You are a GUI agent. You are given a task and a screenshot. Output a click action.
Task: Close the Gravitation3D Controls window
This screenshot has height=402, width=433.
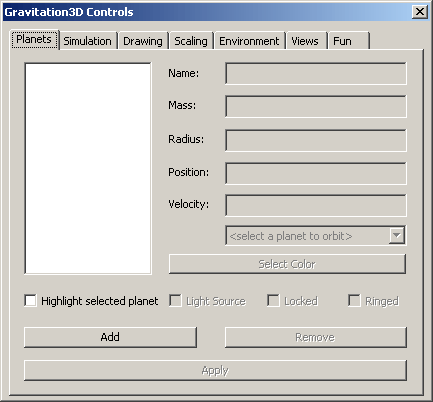point(420,12)
